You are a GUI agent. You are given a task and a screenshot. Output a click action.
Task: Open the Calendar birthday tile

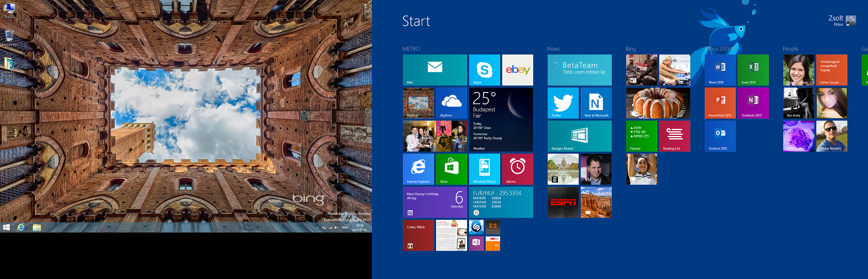click(435, 202)
